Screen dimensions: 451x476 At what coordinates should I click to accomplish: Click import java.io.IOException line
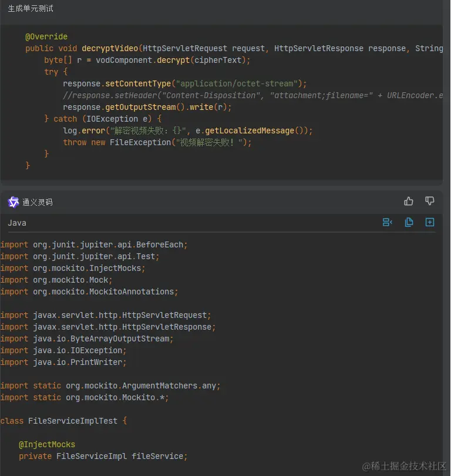coord(63,351)
